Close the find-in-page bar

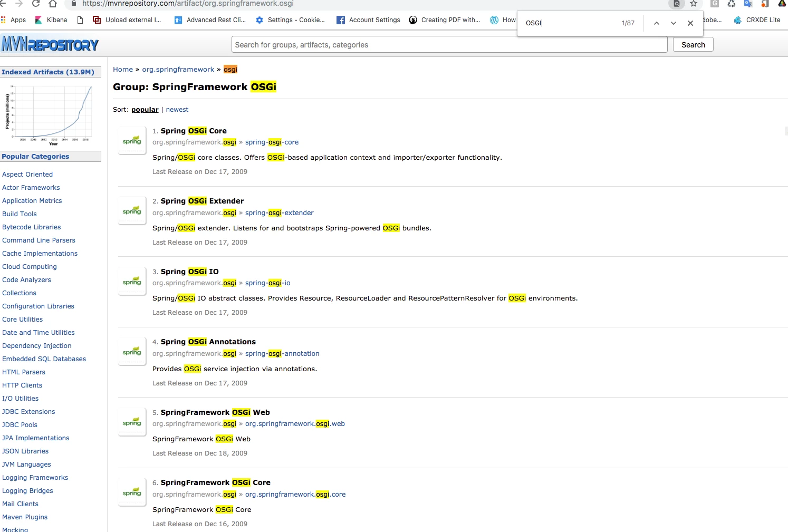tap(690, 23)
